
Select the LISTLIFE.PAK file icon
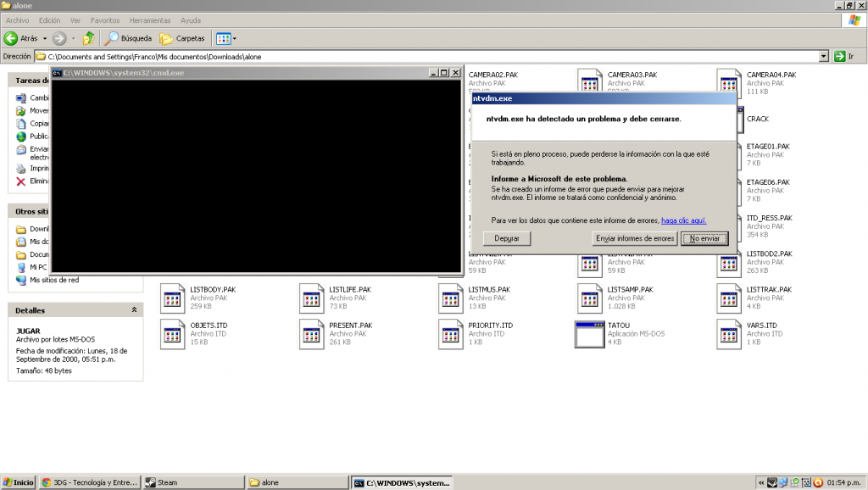pos(312,298)
